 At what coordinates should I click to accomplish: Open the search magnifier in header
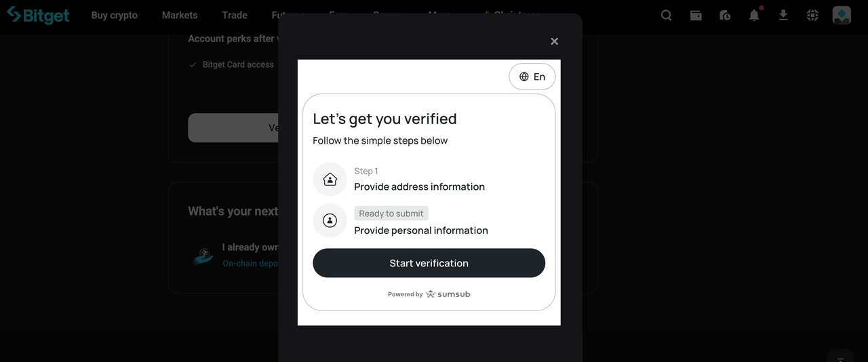[667, 15]
